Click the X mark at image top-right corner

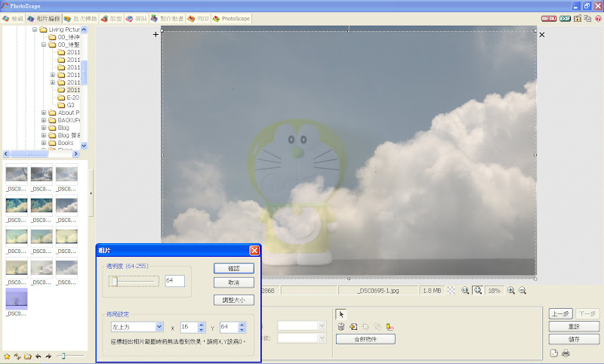click(542, 35)
